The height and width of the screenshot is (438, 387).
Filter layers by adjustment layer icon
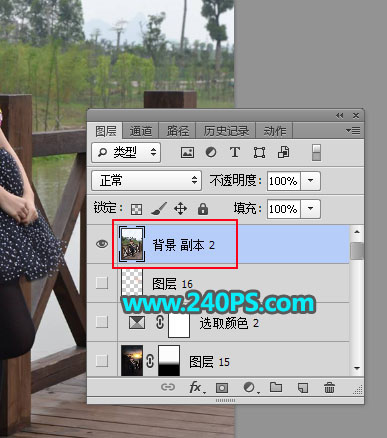(211, 153)
